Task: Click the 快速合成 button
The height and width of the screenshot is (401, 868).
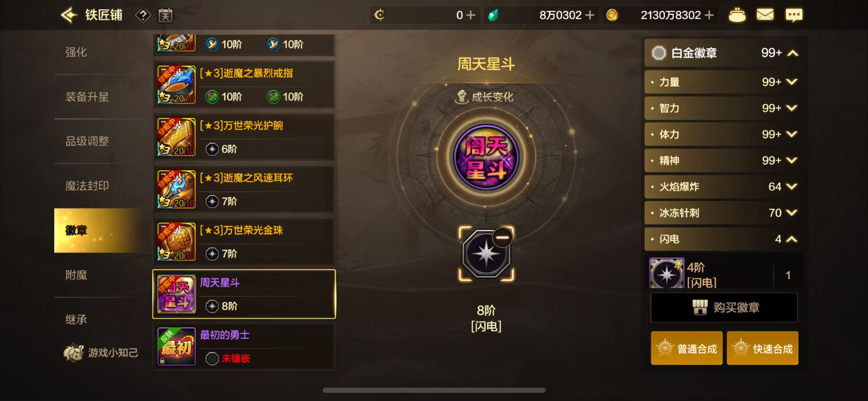Action: [762, 348]
